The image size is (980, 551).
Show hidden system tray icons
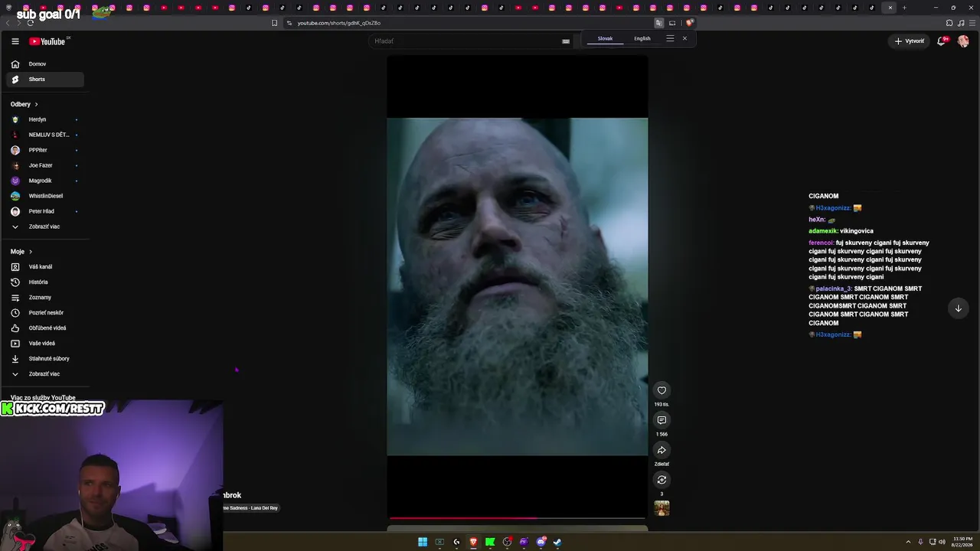908,542
